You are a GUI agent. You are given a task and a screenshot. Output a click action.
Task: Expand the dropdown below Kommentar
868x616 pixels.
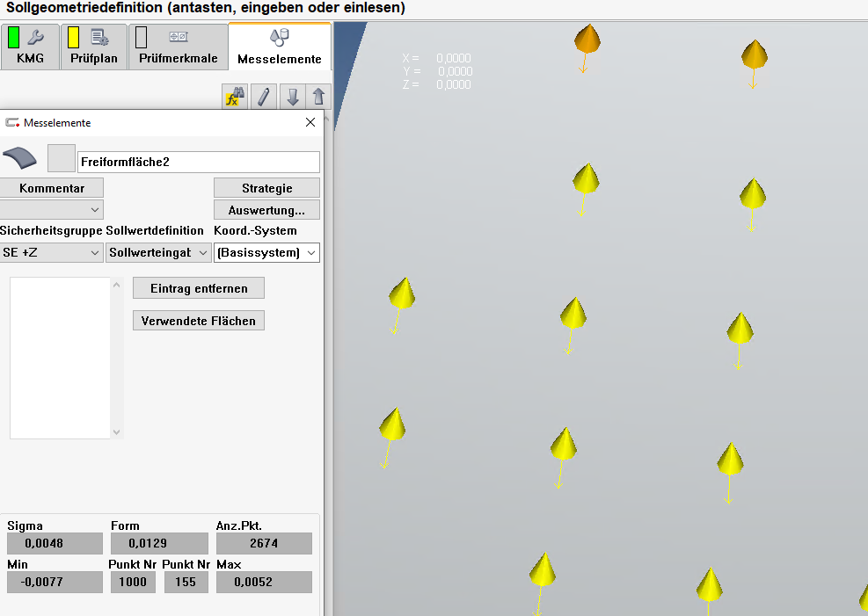[52, 210]
